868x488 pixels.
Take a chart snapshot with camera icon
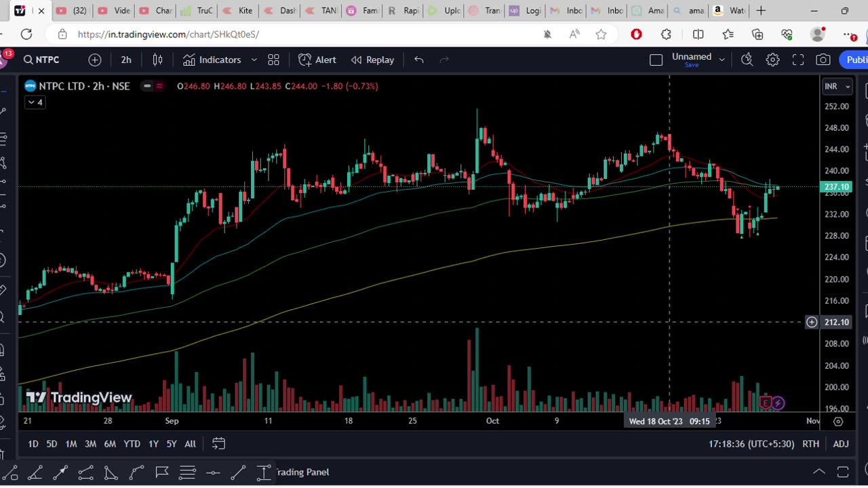point(823,60)
